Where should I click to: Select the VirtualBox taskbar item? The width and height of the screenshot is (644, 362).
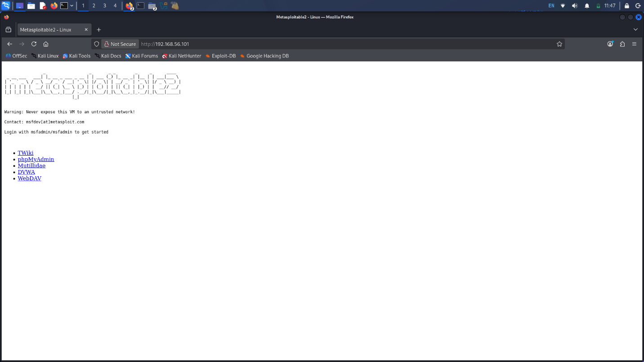click(x=164, y=6)
